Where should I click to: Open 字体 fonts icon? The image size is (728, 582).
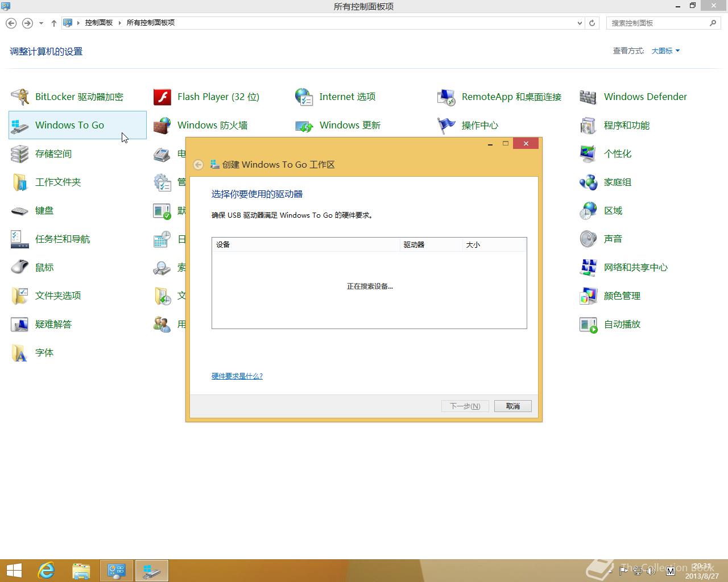click(x=20, y=352)
